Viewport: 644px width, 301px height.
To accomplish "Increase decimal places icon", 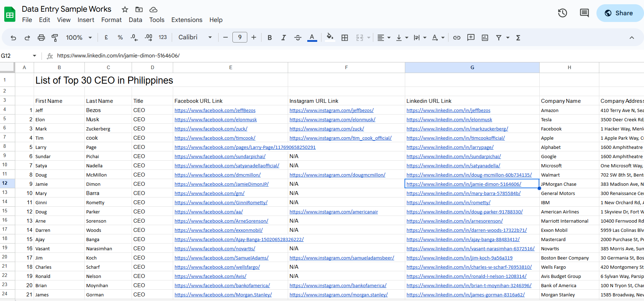I will (x=149, y=37).
